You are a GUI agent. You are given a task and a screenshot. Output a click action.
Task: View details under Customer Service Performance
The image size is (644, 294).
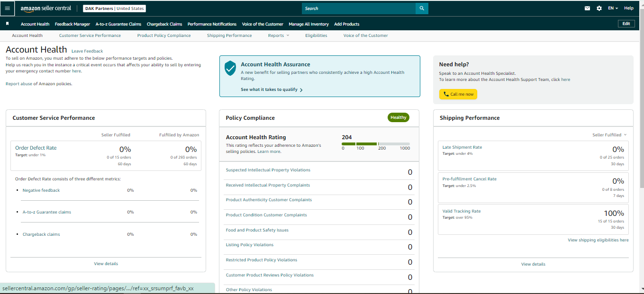tap(106, 264)
